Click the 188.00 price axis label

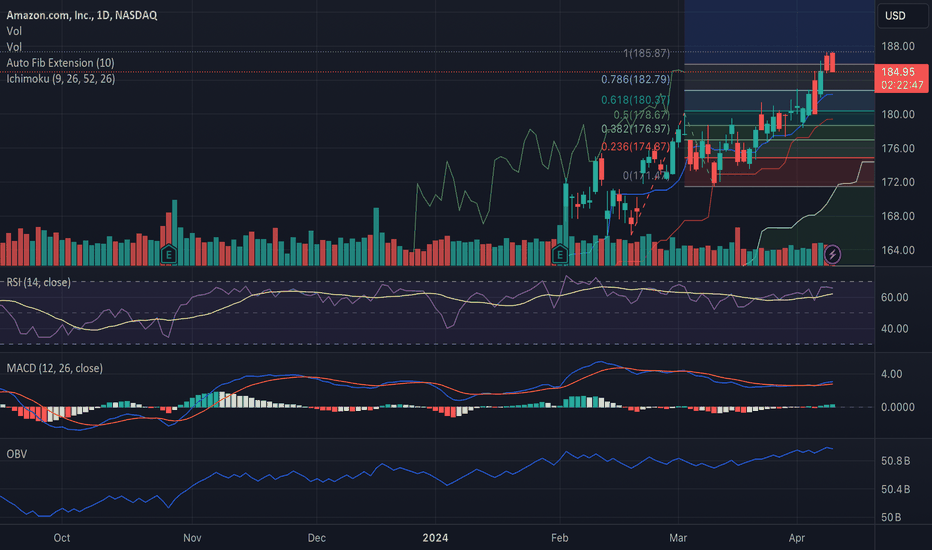click(x=898, y=46)
